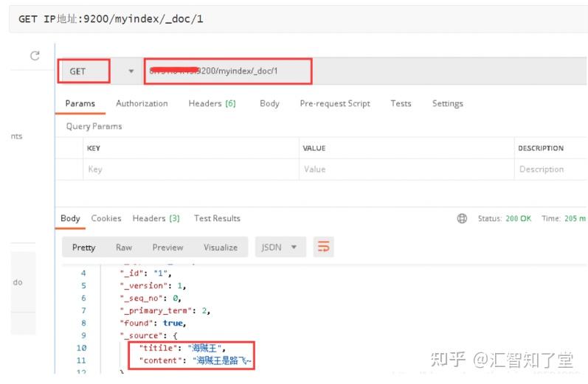The height and width of the screenshot is (384, 588).
Task: Click the Status 200 OK text
Action: [505, 218]
